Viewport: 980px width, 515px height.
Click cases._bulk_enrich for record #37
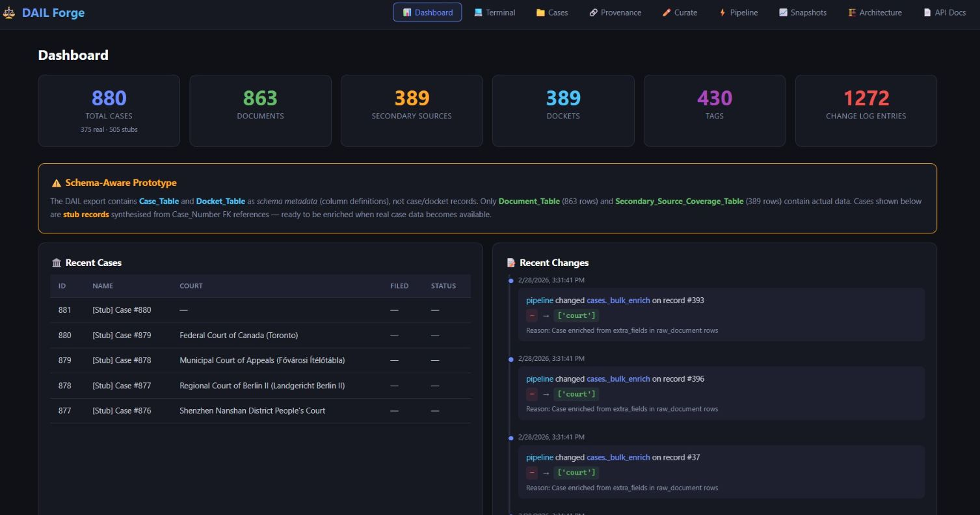(x=618, y=458)
